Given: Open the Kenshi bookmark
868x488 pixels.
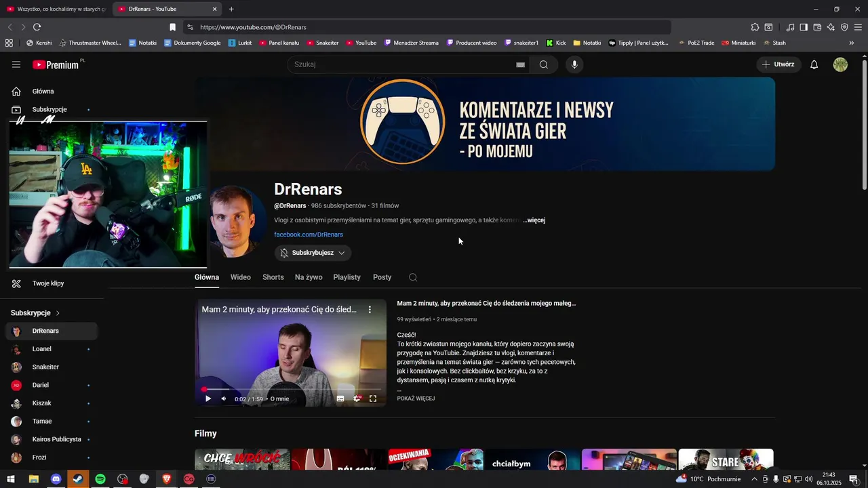Looking at the screenshot, I should (x=39, y=43).
